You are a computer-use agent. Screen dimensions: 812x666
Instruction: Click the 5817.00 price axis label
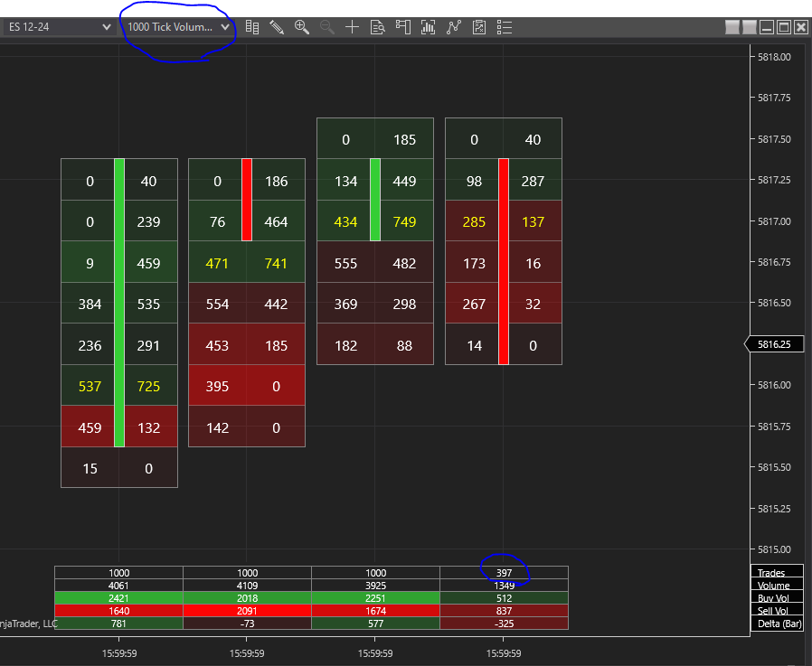click(x=774, y=221)
